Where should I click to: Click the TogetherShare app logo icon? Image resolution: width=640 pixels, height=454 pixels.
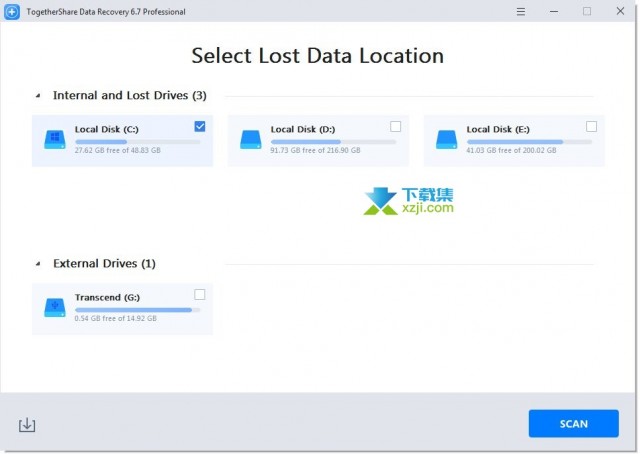click(x=12, y=11)
